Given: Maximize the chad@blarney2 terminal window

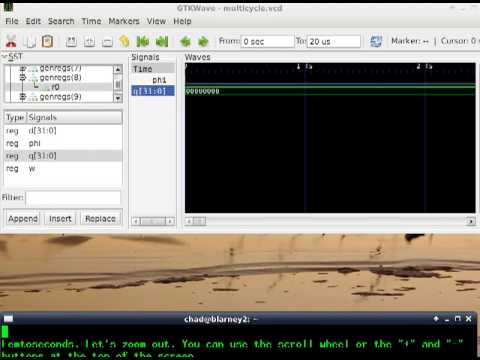Looking at the screenshot, I should click(458, 319).
